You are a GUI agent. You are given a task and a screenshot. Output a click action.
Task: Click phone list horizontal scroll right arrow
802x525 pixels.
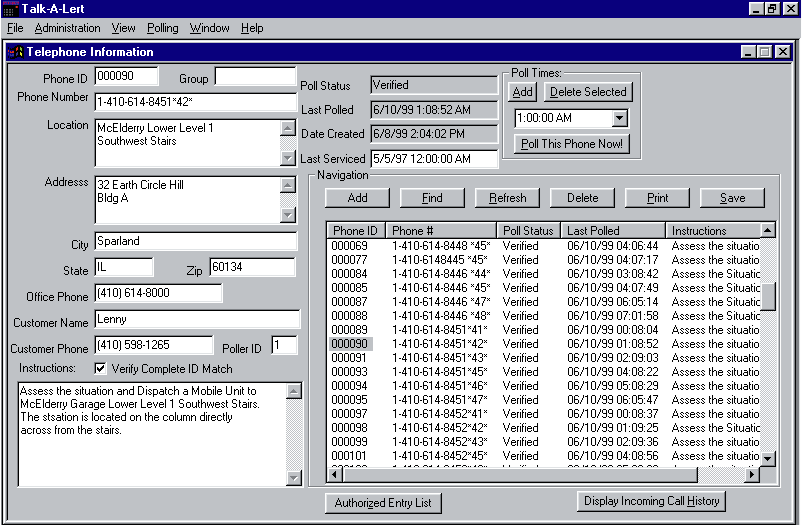pyautogui.click(x=751, y=475)
